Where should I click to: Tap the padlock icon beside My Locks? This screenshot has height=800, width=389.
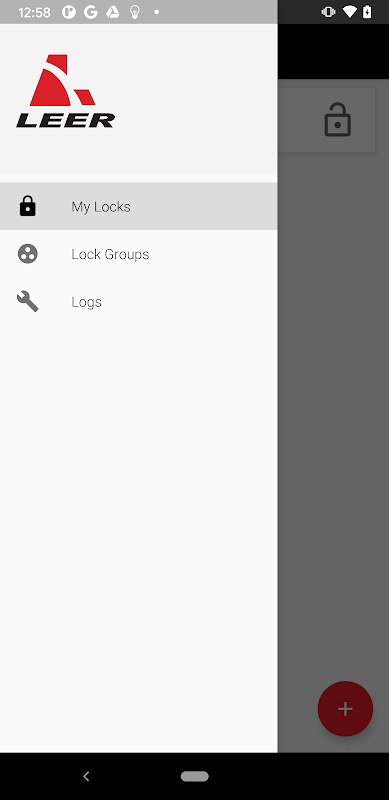pos(28,206)
